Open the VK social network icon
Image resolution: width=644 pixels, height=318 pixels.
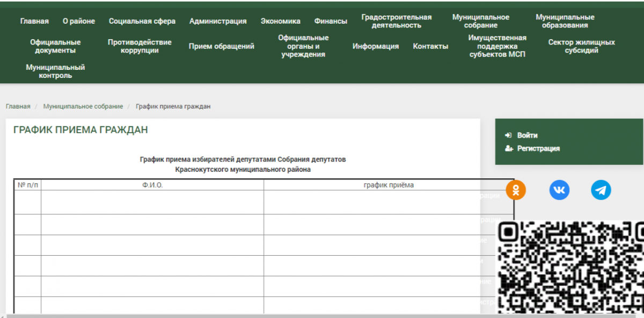pos(559,190)
